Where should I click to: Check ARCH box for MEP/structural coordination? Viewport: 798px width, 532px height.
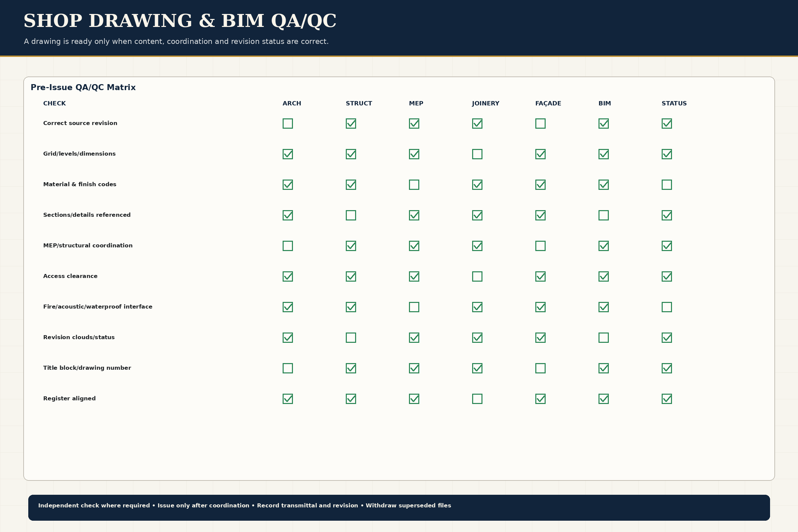(x=288, y=246)
